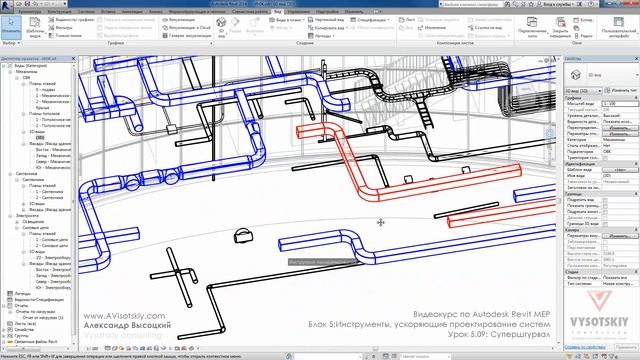640x360 pixels.
Task: Create a Drafting view
Action: pyautogui.click(x=325, y=20)
